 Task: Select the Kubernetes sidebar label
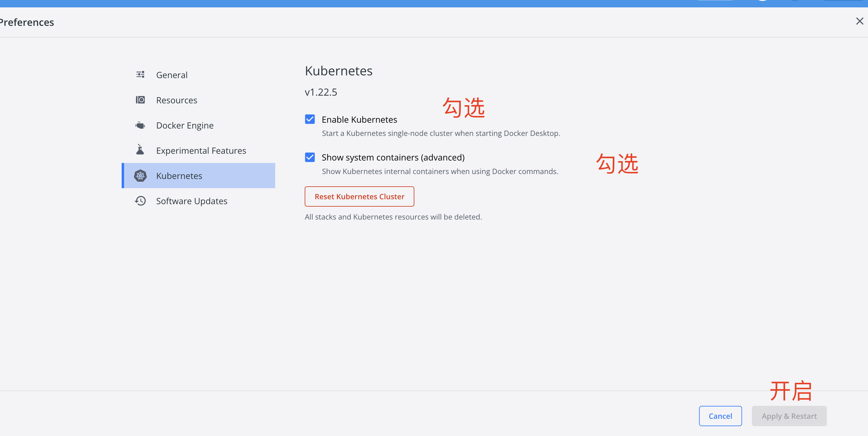pos(179,176)
